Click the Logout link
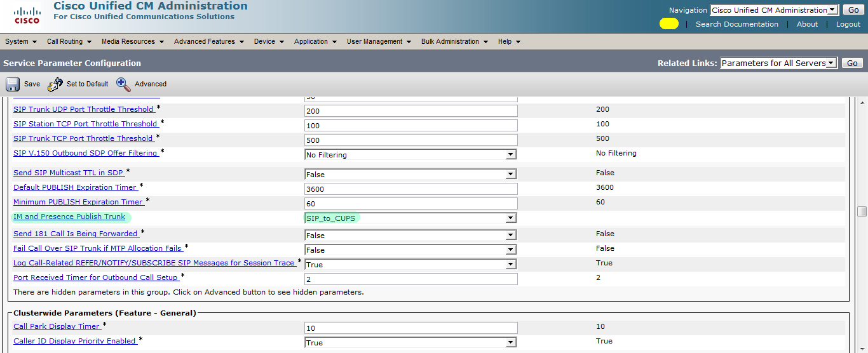The width and height of the screenshot is (868, 353). (848, 24)
